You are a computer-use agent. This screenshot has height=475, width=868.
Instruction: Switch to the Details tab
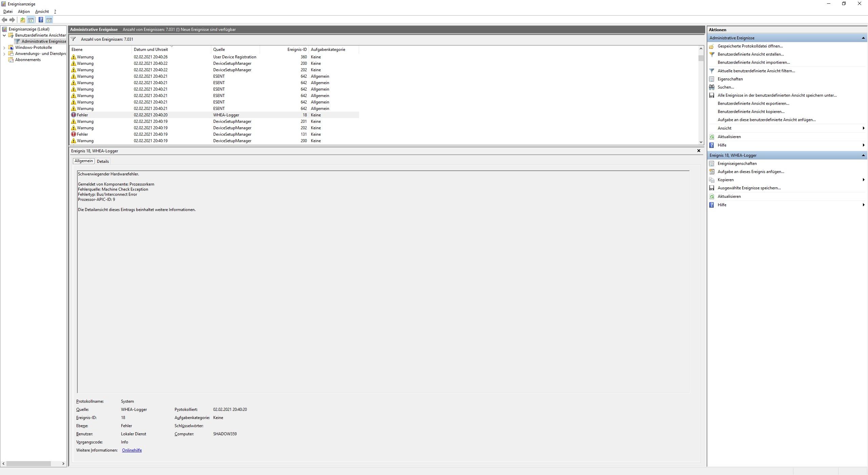coord(103,161)
